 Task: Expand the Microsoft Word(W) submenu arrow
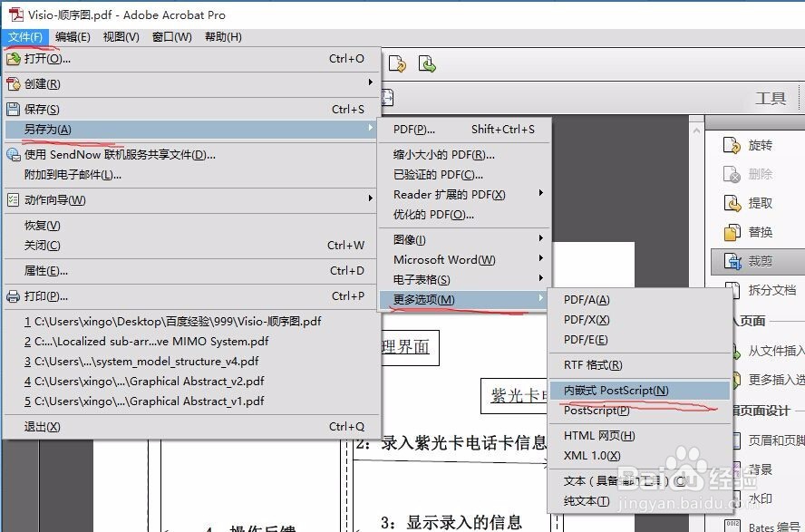540,258
